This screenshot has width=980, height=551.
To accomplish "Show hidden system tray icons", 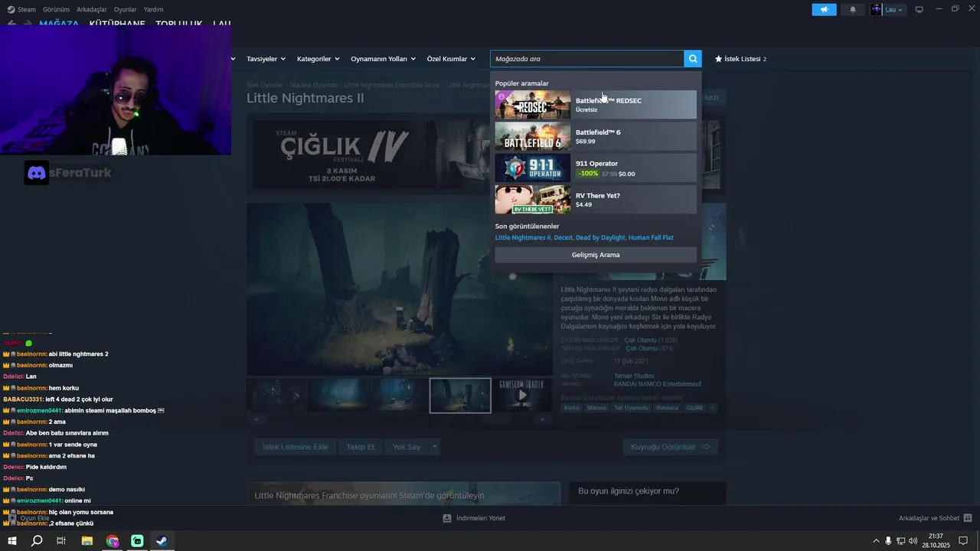I will point(876,541).
